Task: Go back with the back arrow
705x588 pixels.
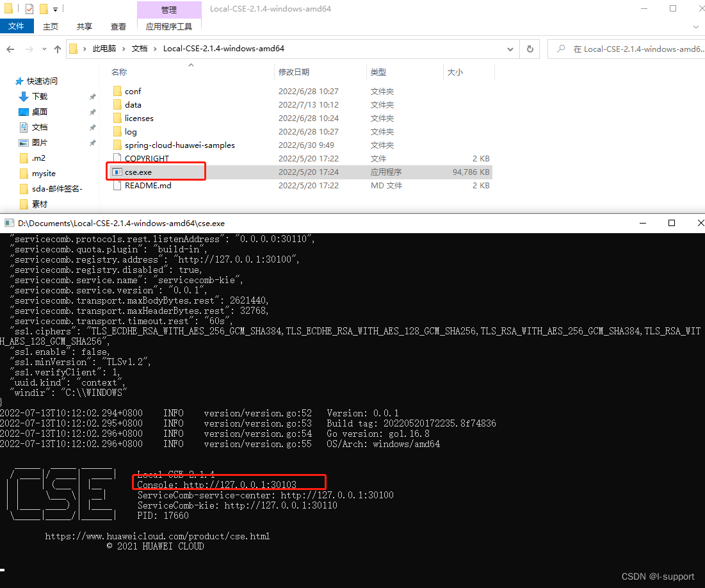Action: tap(10, 49)
